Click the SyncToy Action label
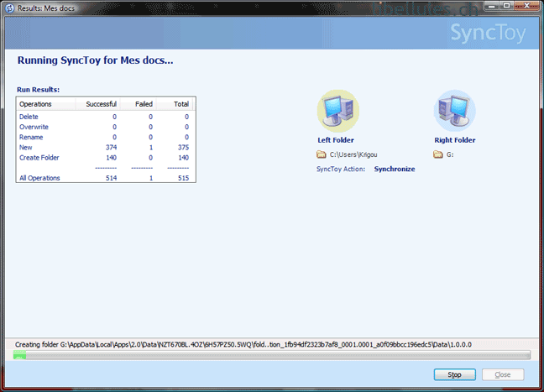Image resolution: width=544 pixels, height=392 pixels. point(341,169)
